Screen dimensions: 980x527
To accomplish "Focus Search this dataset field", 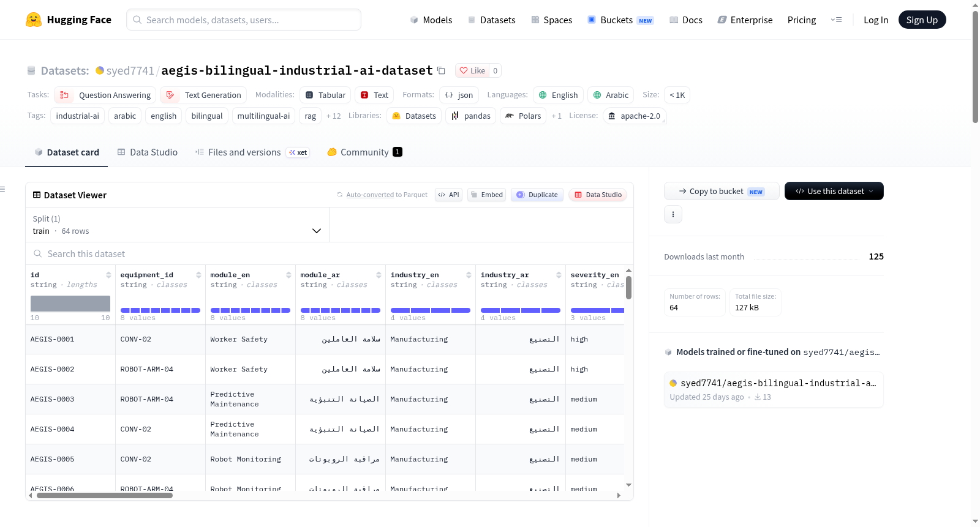I will [x=330, y=253].
